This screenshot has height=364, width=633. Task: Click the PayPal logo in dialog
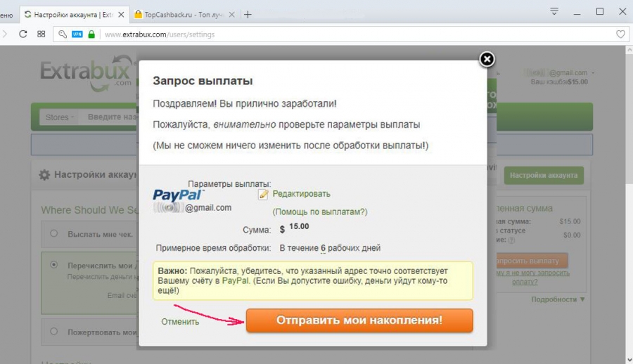178,195
